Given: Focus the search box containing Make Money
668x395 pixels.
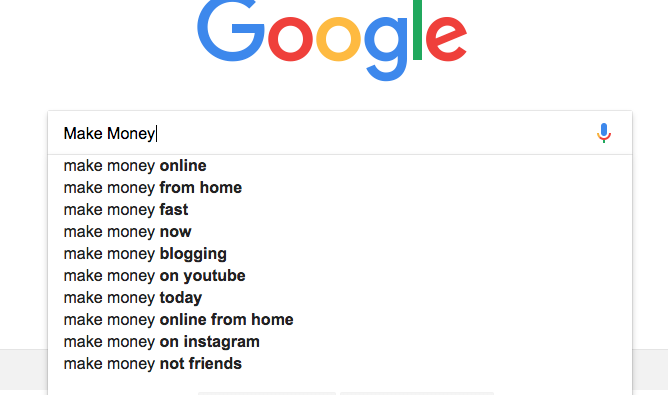Looking at the screenshot, I should (340, 133).
